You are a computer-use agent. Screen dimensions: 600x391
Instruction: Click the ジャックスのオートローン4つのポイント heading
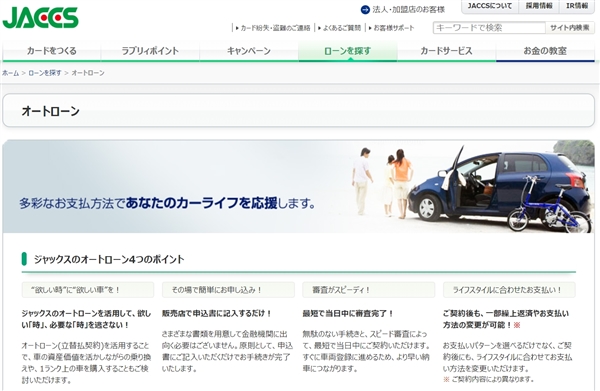tap(109, 259)
